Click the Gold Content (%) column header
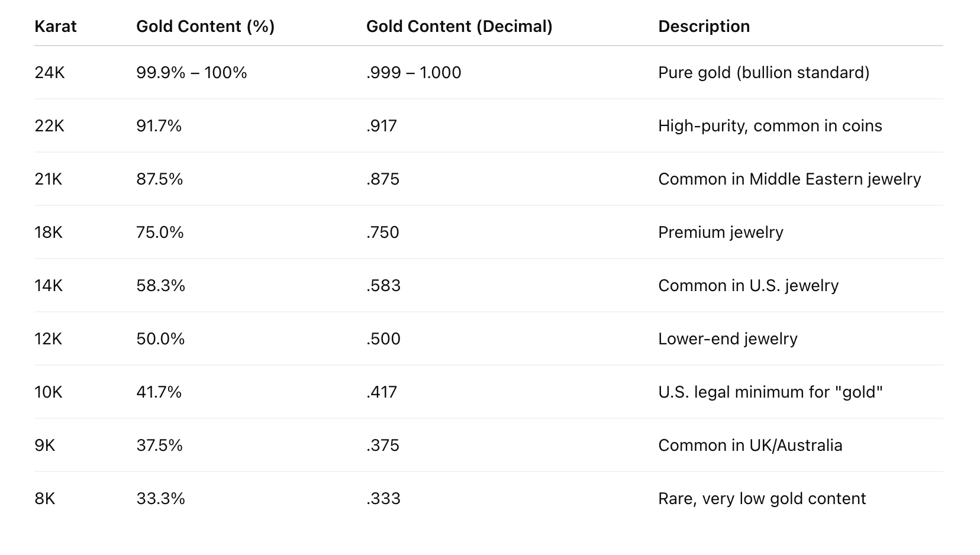This screenshot has height=555, width=980. [205, 27]
